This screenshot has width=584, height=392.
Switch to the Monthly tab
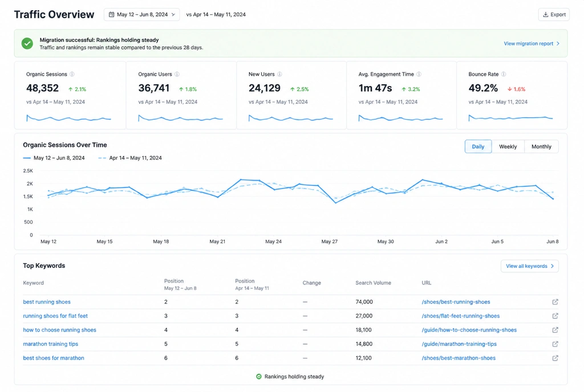pos(541,146)
